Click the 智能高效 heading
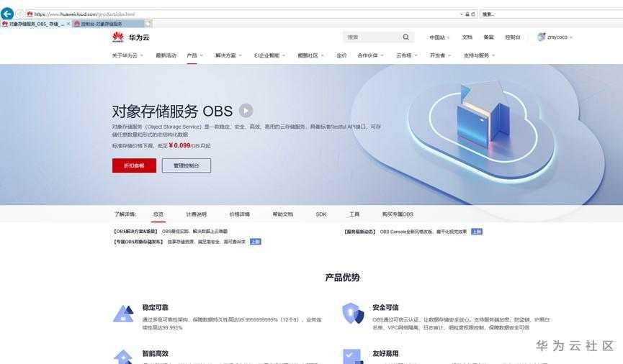Image resolution: width=623 pixels, height=364 pixels. [156, 353]
